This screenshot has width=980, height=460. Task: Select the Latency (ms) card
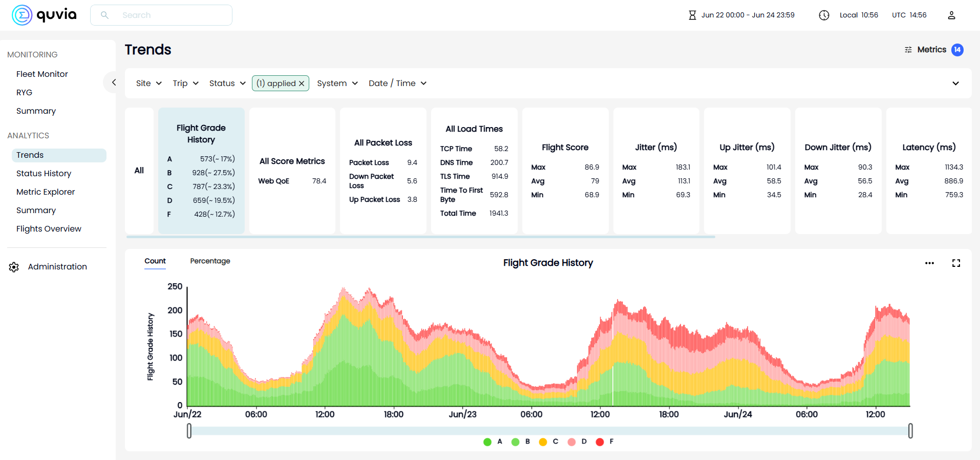pos(929,171)
